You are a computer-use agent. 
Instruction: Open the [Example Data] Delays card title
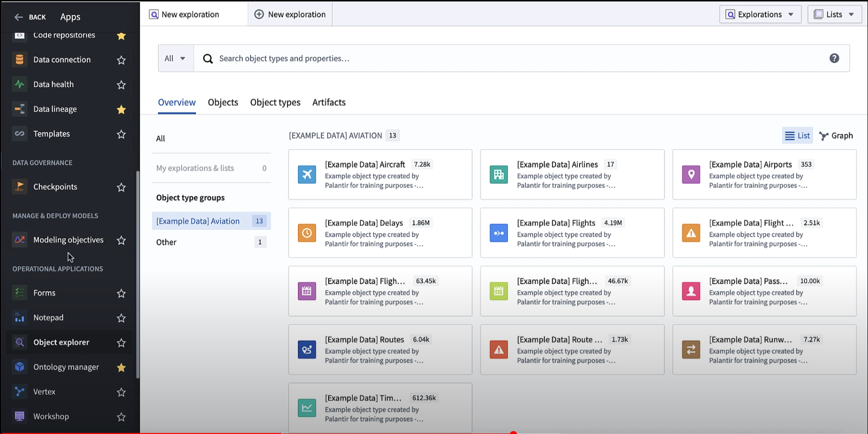[364, 223]
